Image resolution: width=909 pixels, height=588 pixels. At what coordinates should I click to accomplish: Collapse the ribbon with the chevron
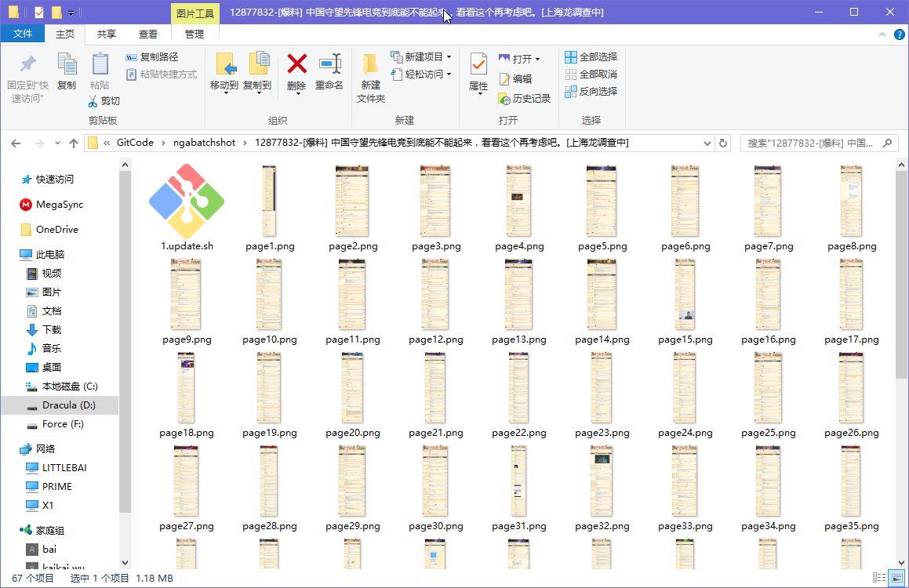click(x=882, y=34)
